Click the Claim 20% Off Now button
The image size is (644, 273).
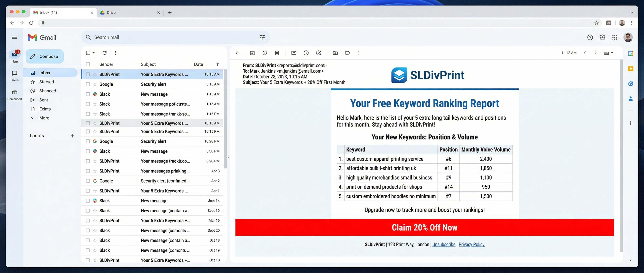click(x=424, y=227)
